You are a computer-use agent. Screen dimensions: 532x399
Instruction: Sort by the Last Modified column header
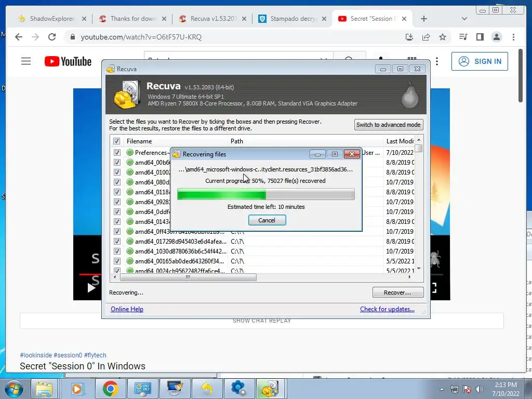click(399, 141)
